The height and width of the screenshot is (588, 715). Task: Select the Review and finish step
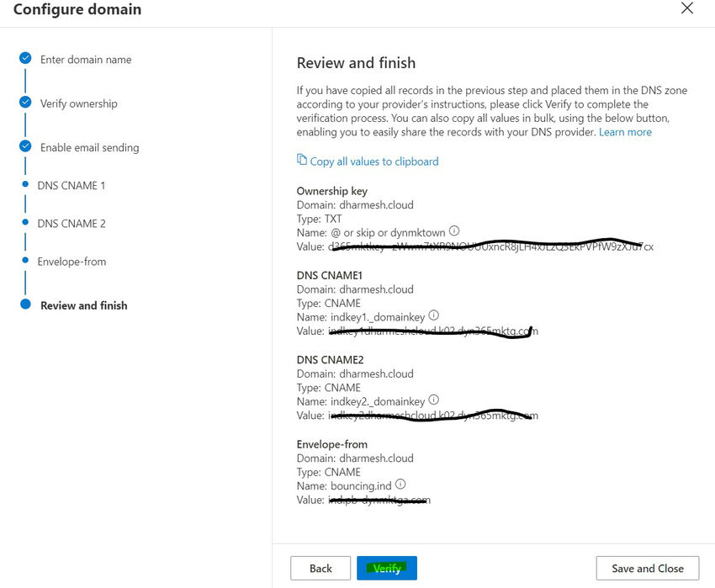(84, 305)
